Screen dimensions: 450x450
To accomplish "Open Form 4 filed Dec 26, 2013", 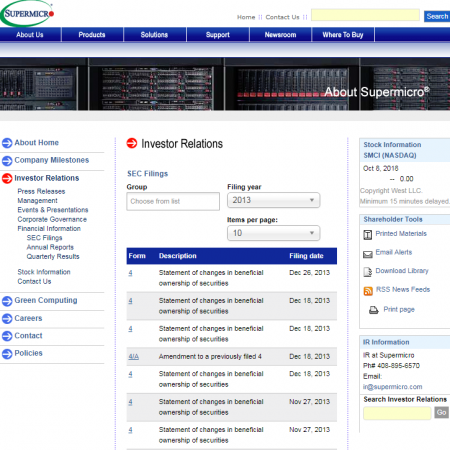I will [130, 273].
